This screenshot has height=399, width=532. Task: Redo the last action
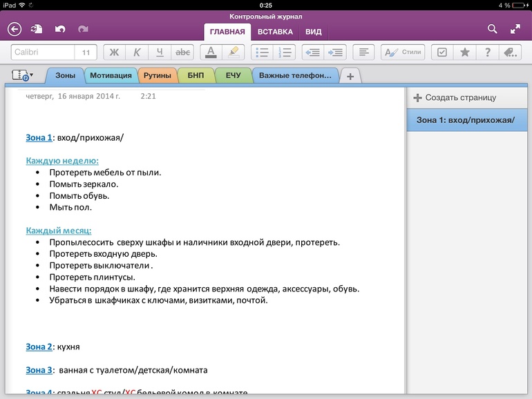click(x=83, y=29)
